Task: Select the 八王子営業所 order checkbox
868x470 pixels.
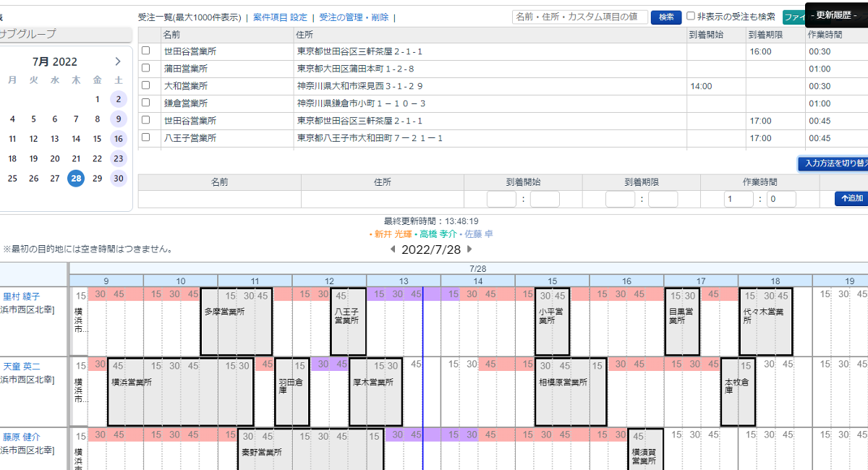Action: pos(145,137)
